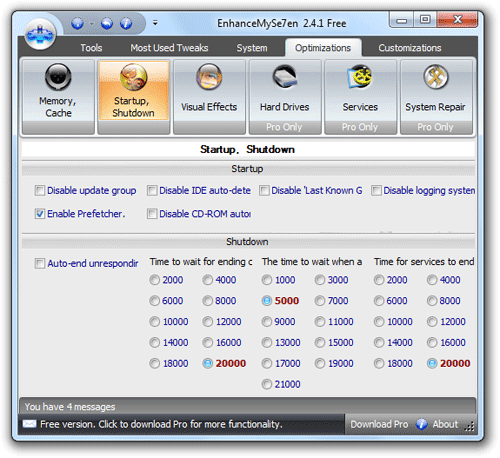Open Visual Effects optimizations
This screenshot has height=458, width=500.
coord(209,97)
